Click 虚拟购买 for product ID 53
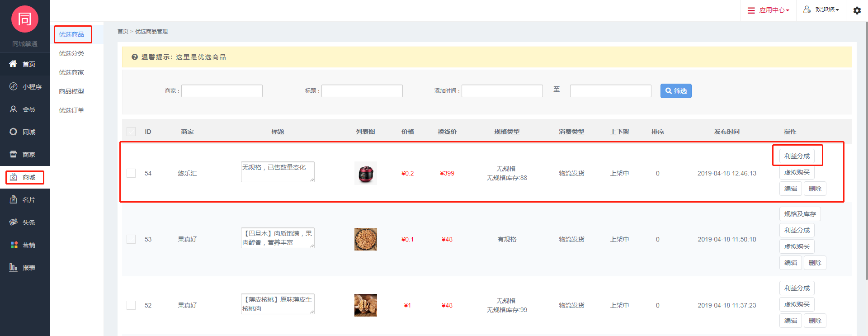The image size is (868, 336). [797, 246]
